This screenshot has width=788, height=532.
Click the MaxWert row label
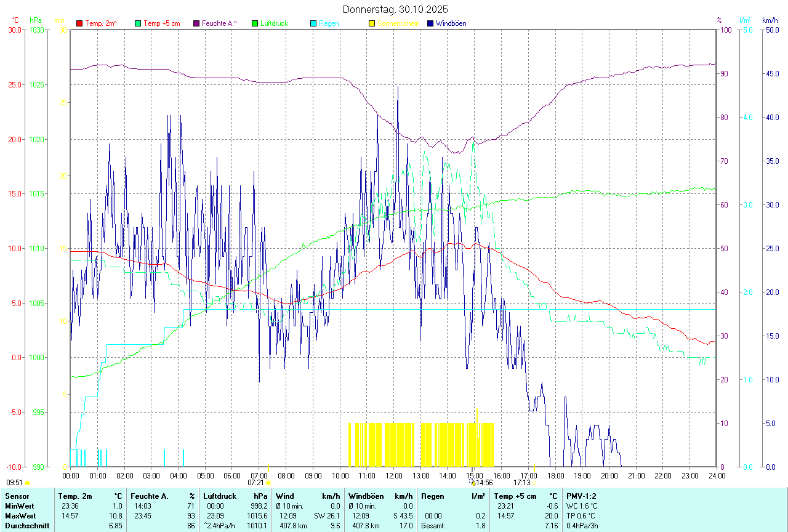[21, 515]
